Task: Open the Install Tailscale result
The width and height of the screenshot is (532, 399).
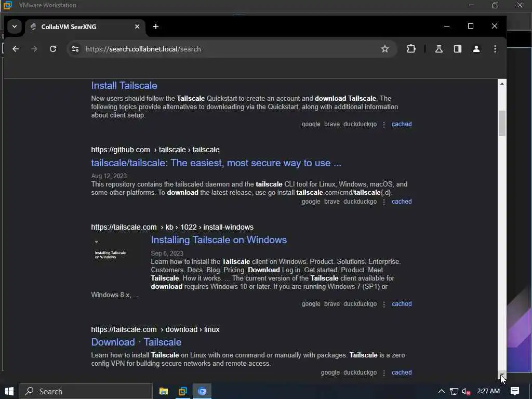Action: (124, 86)
